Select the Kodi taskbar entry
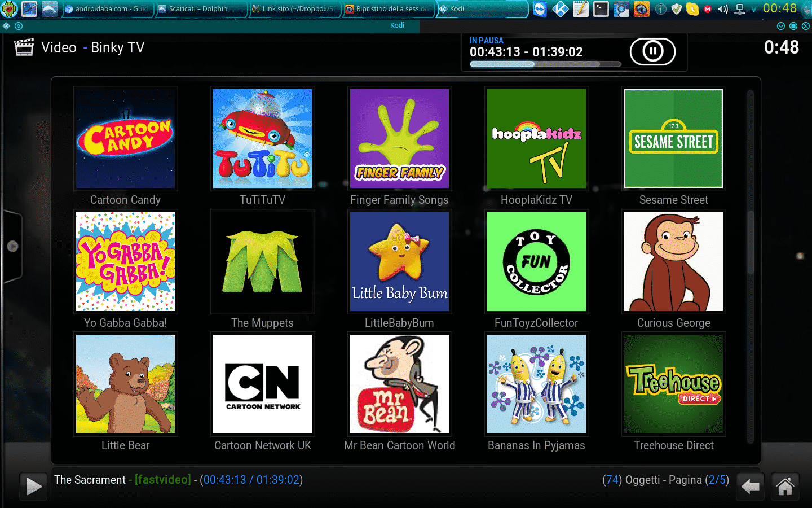812x508 pixels. pyautogui.click(x=482, y=9)
